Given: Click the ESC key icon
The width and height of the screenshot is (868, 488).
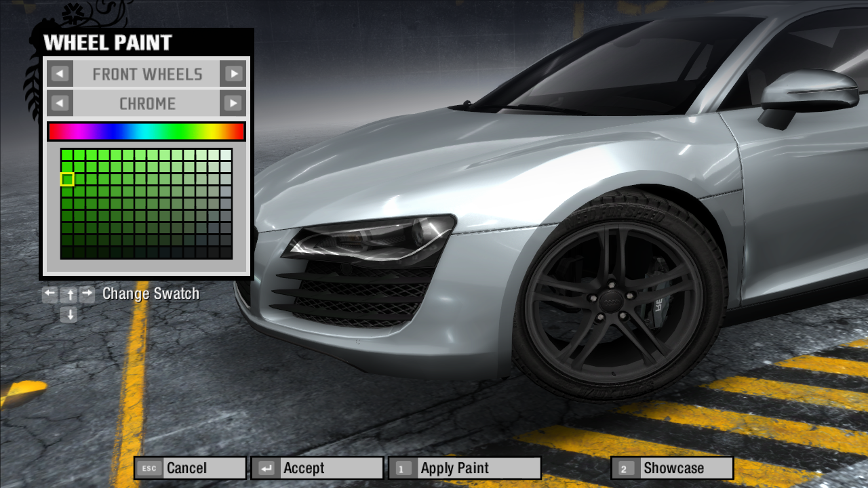Looking at the screenshot, I should pos(150,468).
